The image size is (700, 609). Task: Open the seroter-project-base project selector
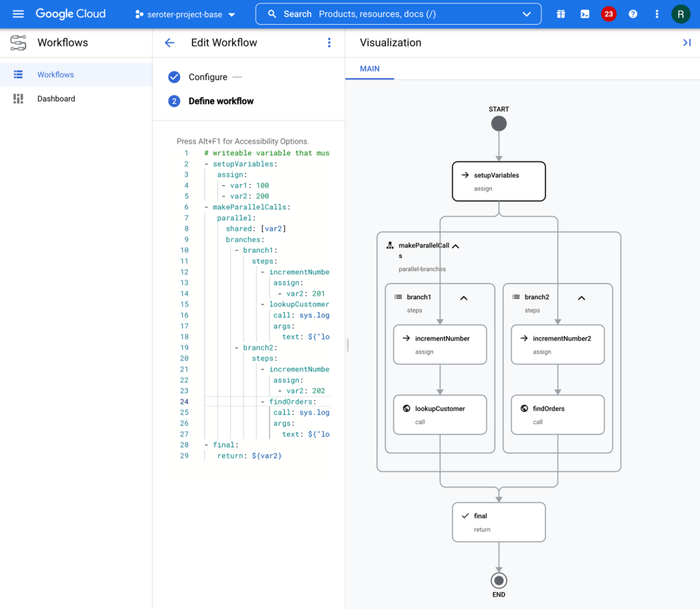pos(185,14)
